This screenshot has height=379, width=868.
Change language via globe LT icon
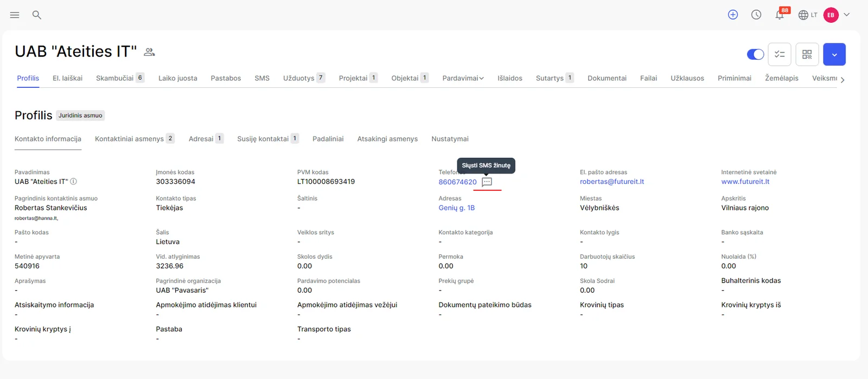coord(808,15)
